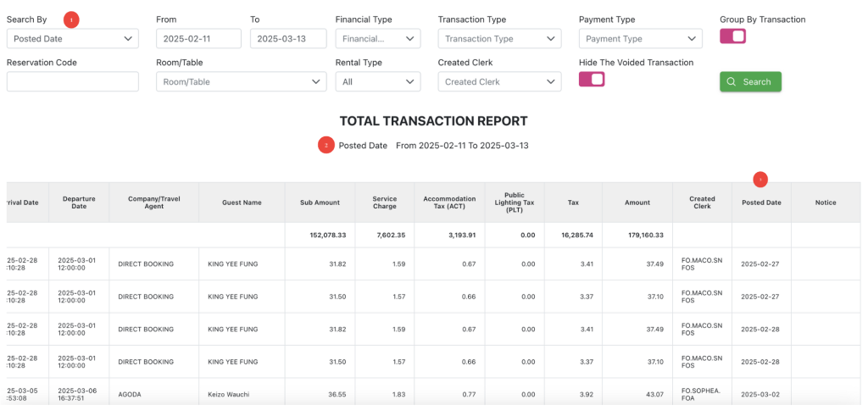Click the magnifier icon in Search button
This screenshot has height=416, width=868.
732,81
